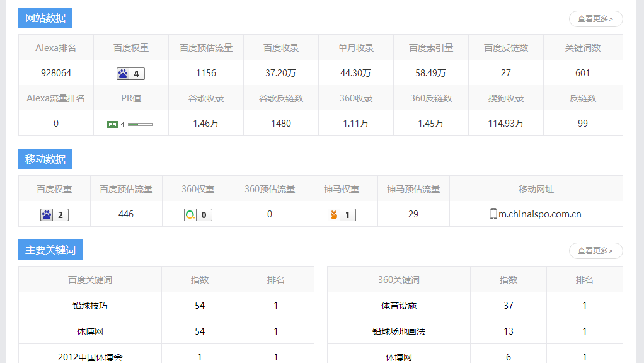This screenshot has width=644, height=363.
Task: Click the keyword 2012中国体博会
Action: point(90,357)
